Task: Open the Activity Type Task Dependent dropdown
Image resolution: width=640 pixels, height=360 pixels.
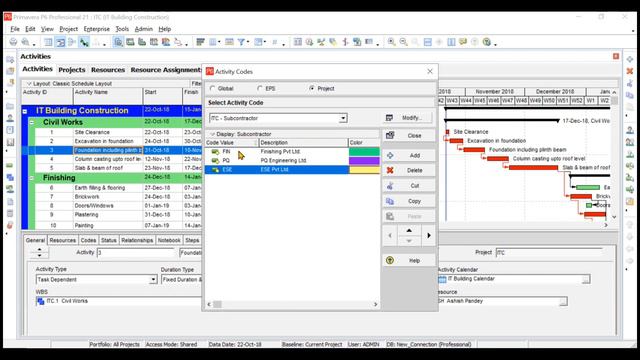Action: coord(153,280)
